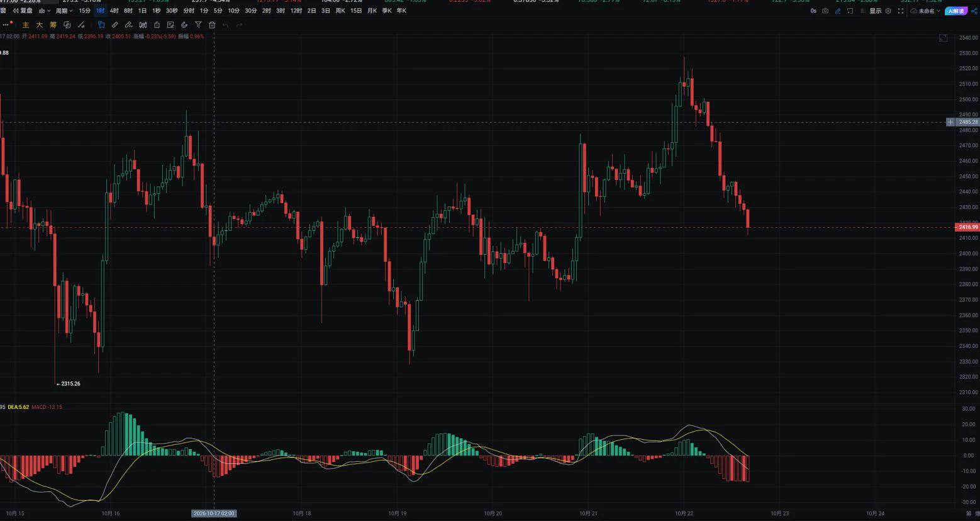The height and width of the screenshot is (521, 980).
Task: Take a chart snapshot with camera icon
Action: [x=825, y=11]
